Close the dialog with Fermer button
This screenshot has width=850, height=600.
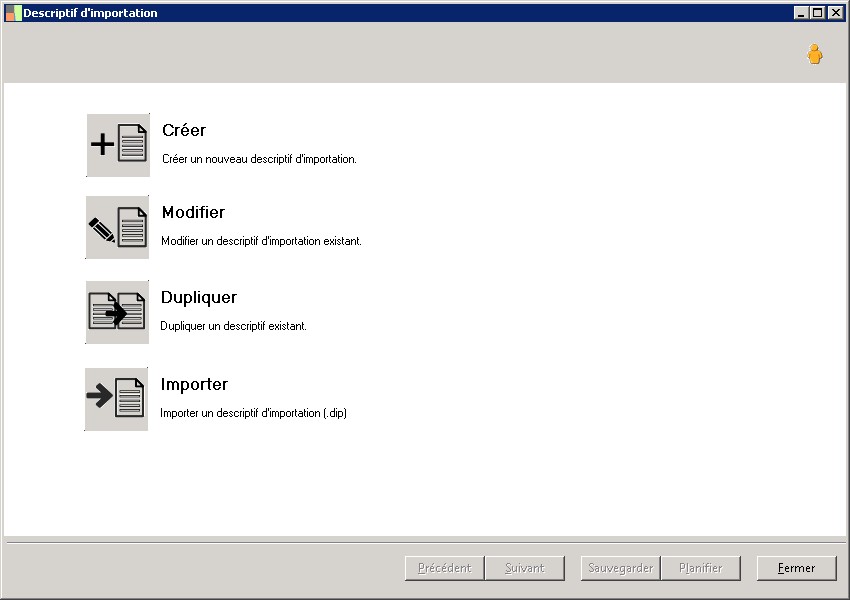coord(796,568)
